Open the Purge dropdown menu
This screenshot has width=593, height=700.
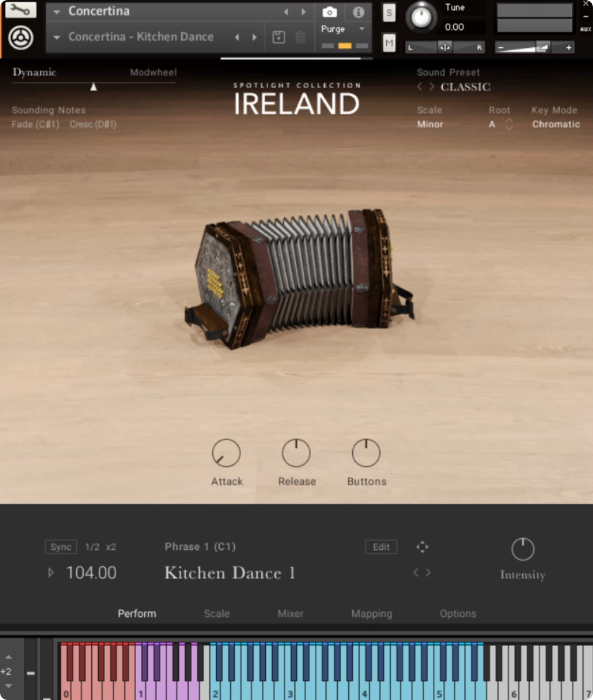point(343,29)
